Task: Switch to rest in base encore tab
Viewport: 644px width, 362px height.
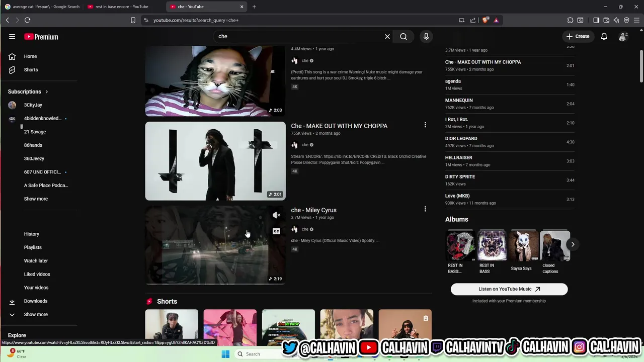Action: (122, 7)
